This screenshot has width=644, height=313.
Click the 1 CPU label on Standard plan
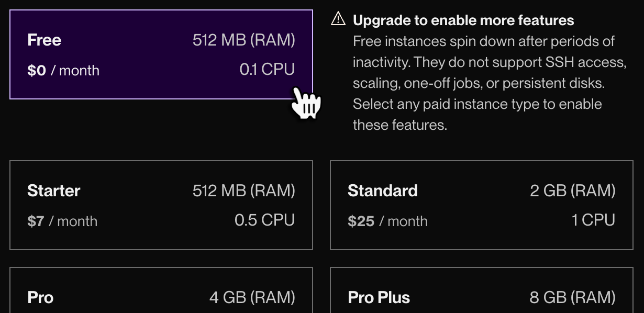[x=593, y=220]
